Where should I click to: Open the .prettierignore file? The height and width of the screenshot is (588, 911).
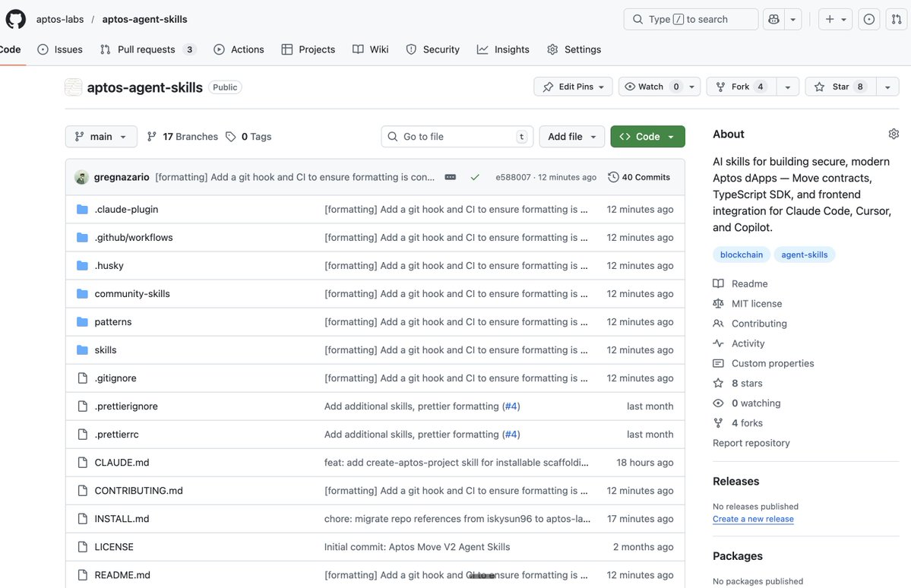(126, 406)
